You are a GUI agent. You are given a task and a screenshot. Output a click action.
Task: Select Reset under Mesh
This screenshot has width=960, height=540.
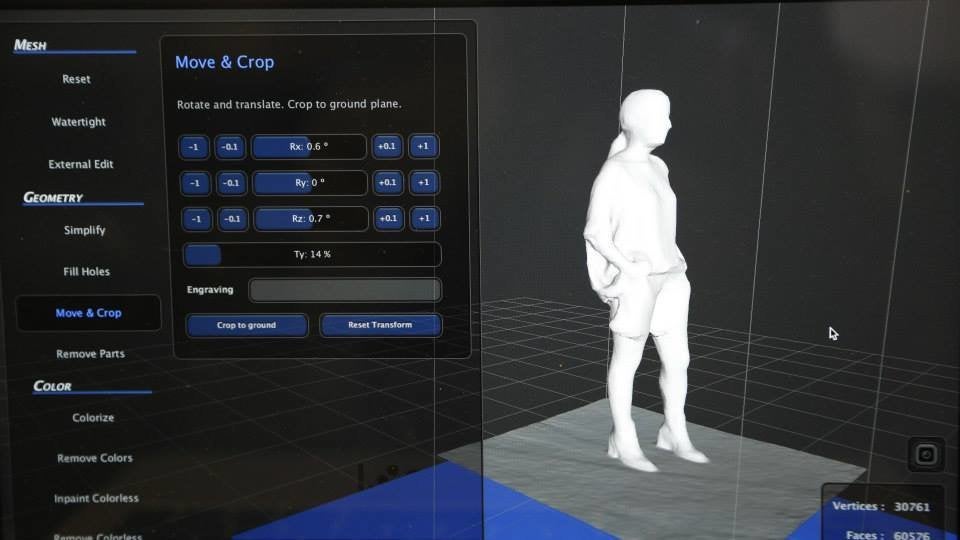click(76, 79)
